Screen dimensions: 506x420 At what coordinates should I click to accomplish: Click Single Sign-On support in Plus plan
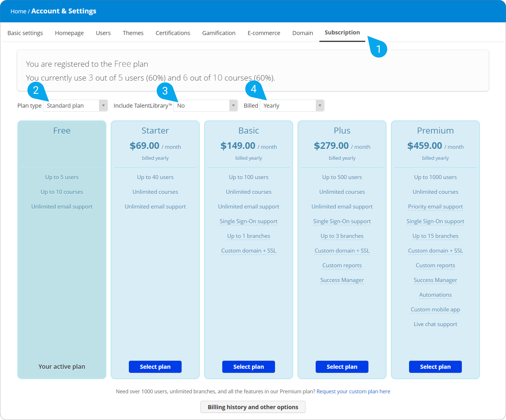click(x=342, y=221)
